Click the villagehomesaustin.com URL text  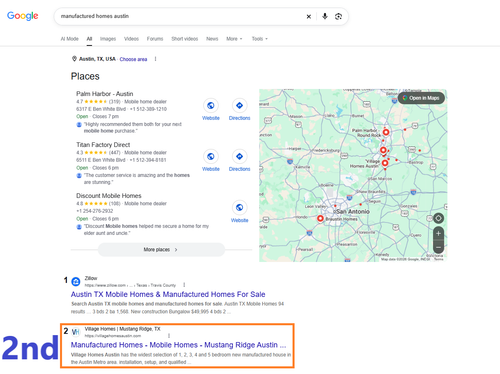(x=113, y=336)
